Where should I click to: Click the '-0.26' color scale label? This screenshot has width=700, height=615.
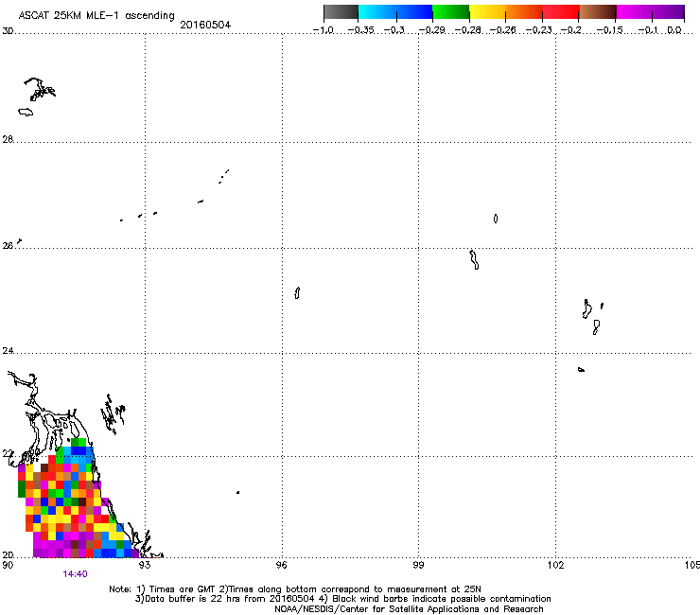click(502, 30)
